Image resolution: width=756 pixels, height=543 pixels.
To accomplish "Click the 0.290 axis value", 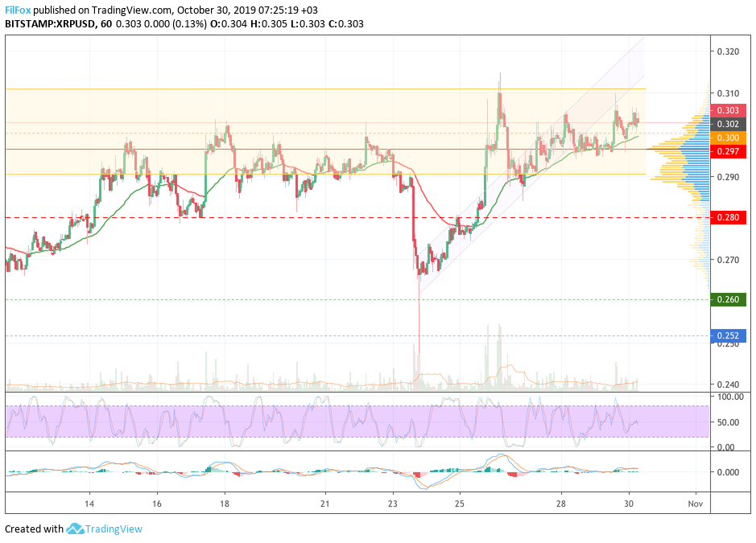I will tap(728, 177).
